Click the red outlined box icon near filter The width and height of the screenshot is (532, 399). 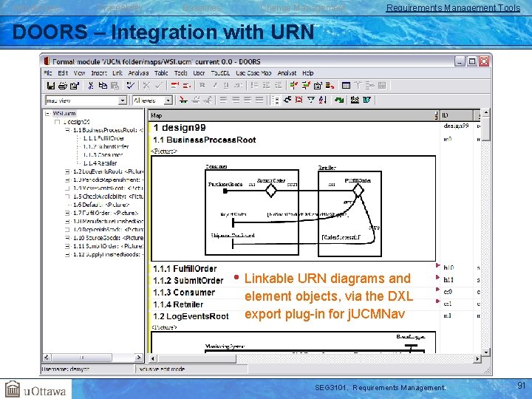coord(299,100)
